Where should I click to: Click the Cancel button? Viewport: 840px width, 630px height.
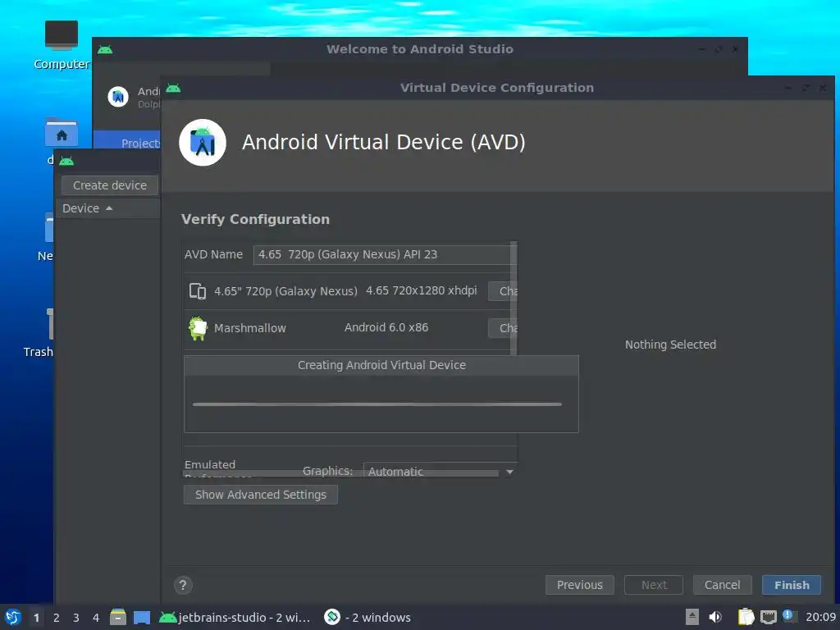pyautogui.click(x=722, y=585)
